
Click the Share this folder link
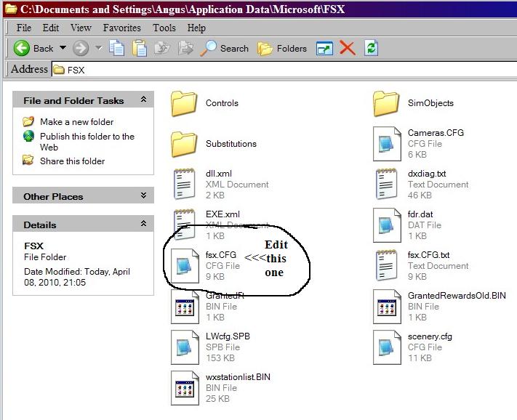72,161
